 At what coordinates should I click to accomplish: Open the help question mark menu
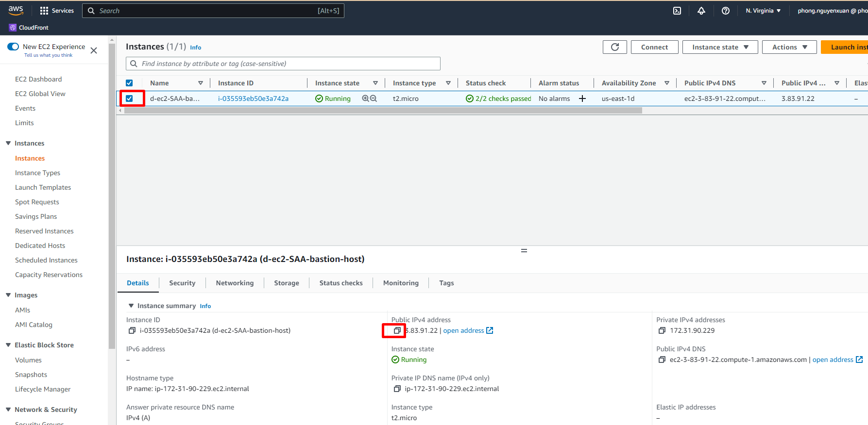725,11
